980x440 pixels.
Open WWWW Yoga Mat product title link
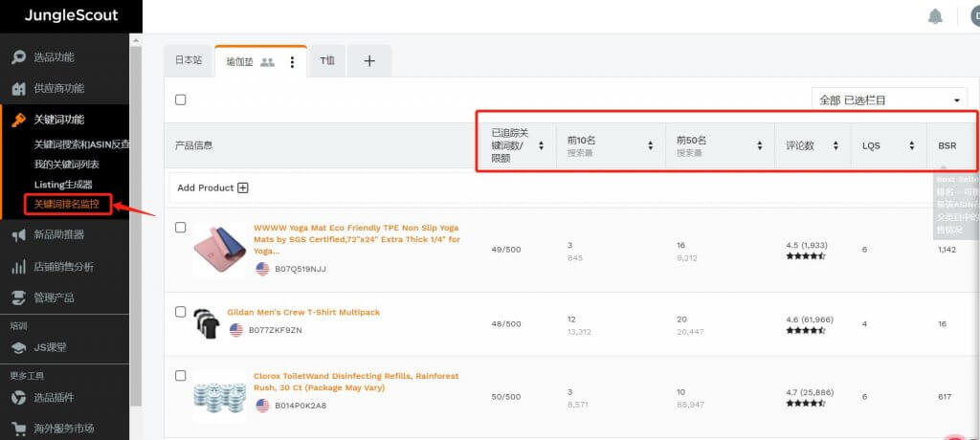(357, 239)
